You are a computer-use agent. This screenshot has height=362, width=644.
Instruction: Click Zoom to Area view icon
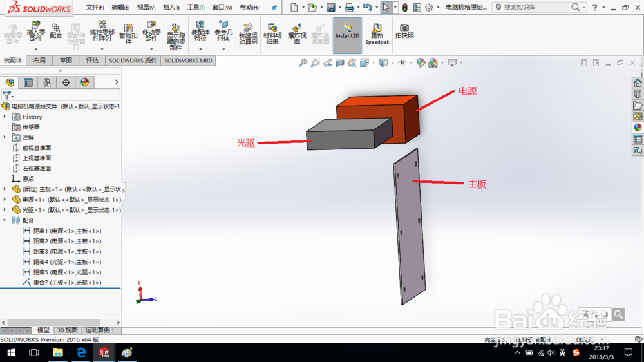[315, 63]
